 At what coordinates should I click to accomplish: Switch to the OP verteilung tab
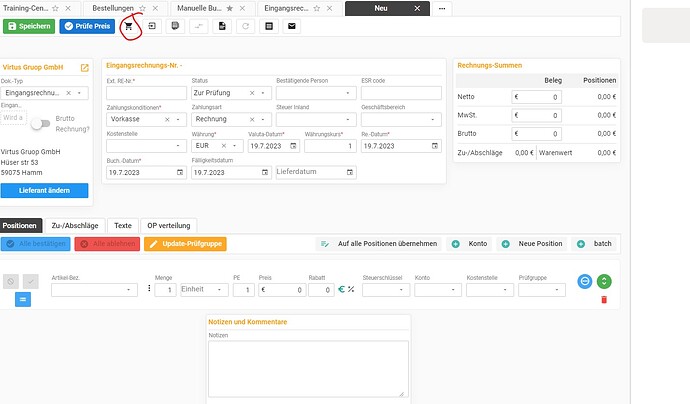point(169,226)
